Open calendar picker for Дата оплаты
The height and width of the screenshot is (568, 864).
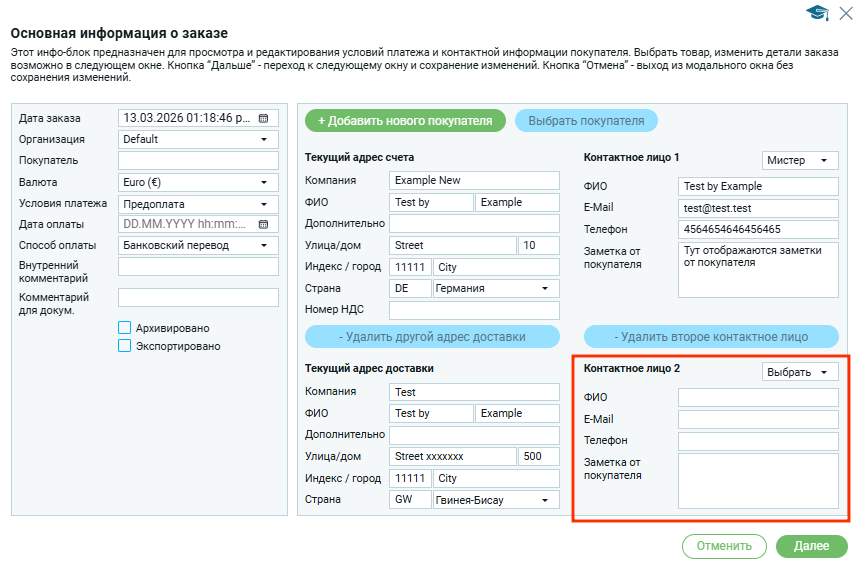[x=264, y=225]
